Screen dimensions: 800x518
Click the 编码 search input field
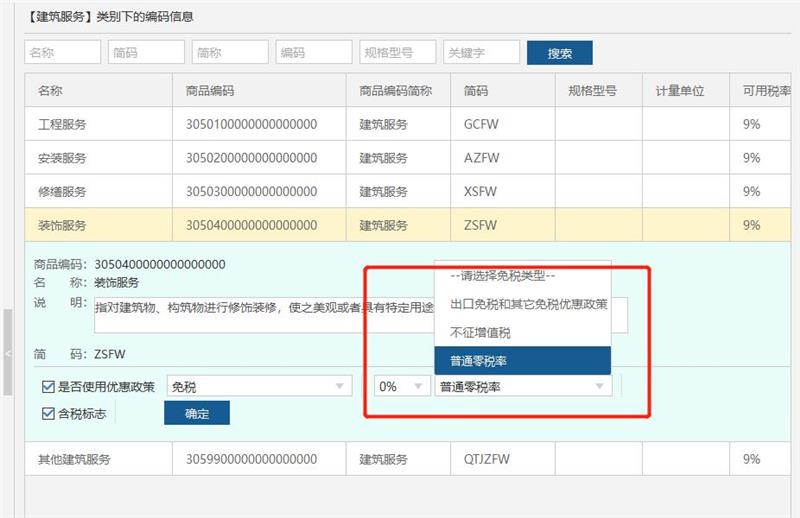coord(314,53)
